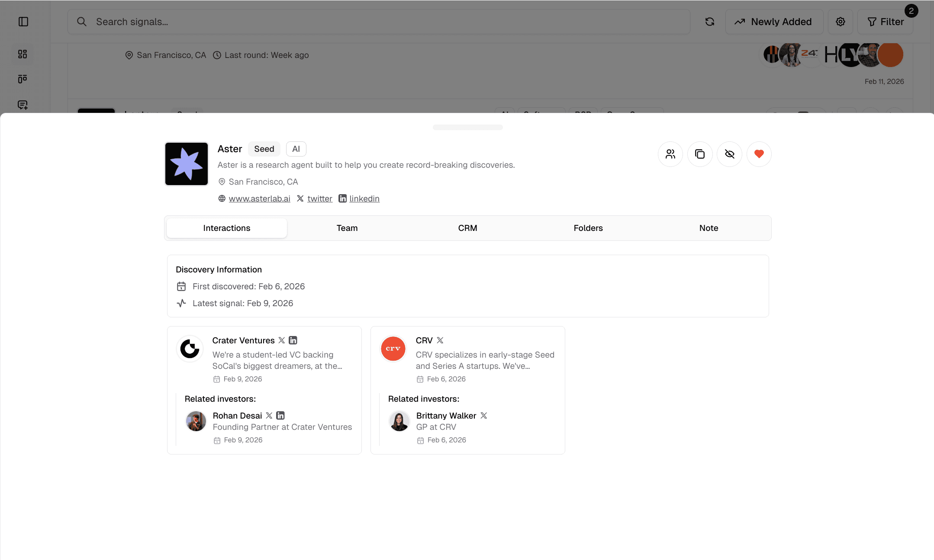Click the refresh signals icon
Image resolution: width=934 pixels, height=560 pixels.
(x=710, y=22)
